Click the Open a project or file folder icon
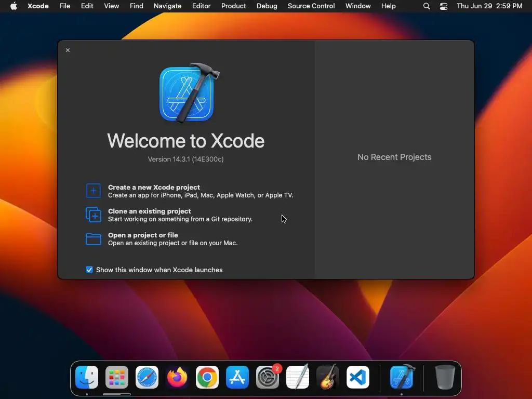Viewport: 532px width, 399px height. point(94,239)
